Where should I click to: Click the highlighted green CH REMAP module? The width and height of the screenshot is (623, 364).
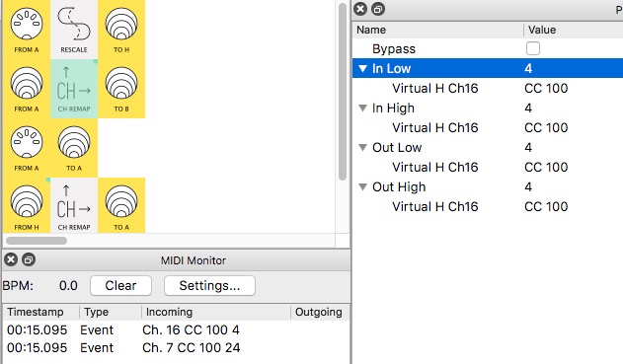click(x=74, y=89)
